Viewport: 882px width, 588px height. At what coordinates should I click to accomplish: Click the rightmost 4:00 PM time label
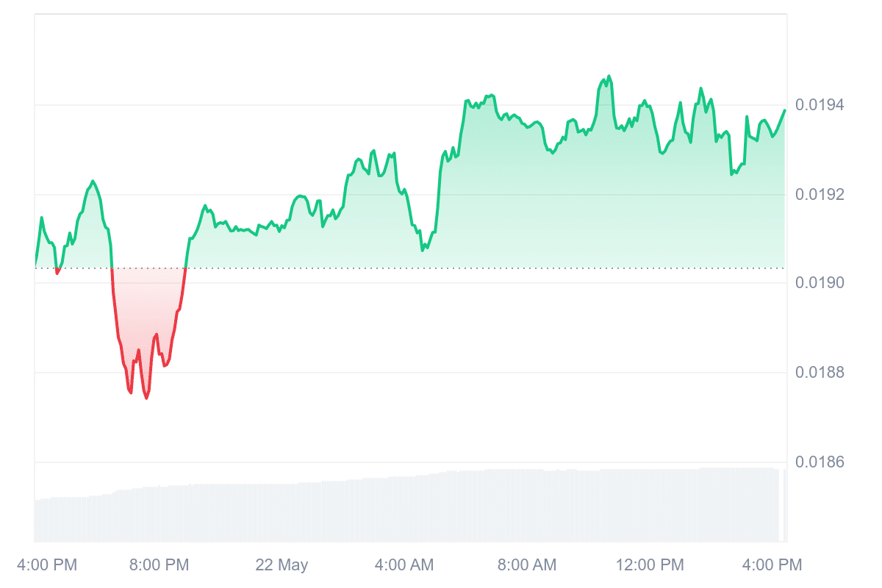[772, 565]
